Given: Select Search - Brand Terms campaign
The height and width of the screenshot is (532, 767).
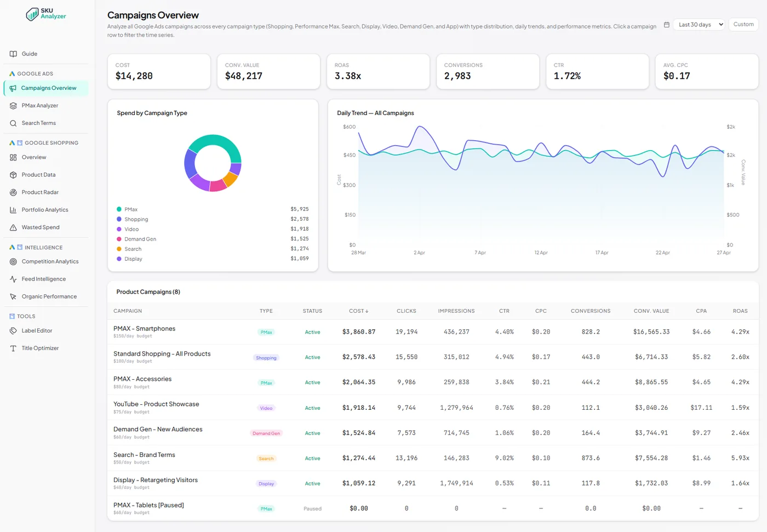Looking at the screenshot, I should point(433,458).
